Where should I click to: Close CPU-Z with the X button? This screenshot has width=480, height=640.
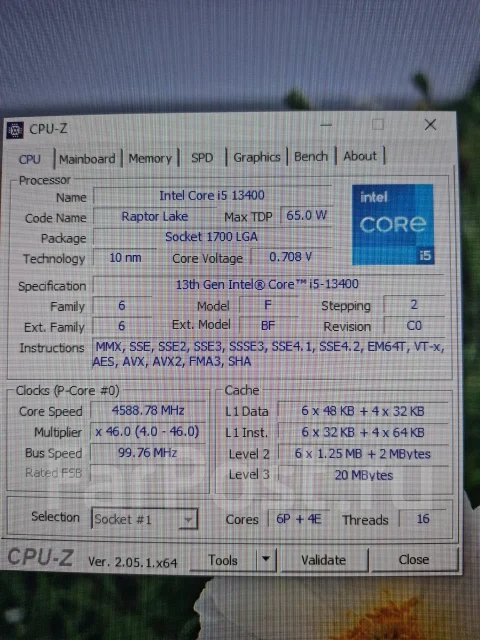point(430,124)
